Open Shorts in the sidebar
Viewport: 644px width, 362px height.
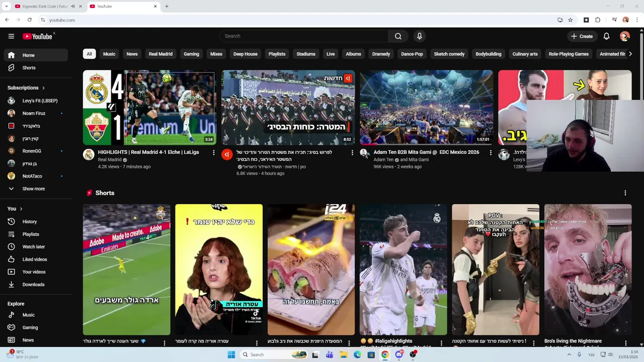35,68
